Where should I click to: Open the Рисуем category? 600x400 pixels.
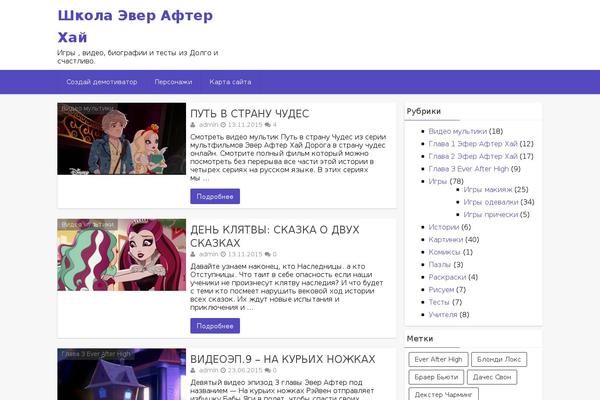pos(441,290)
